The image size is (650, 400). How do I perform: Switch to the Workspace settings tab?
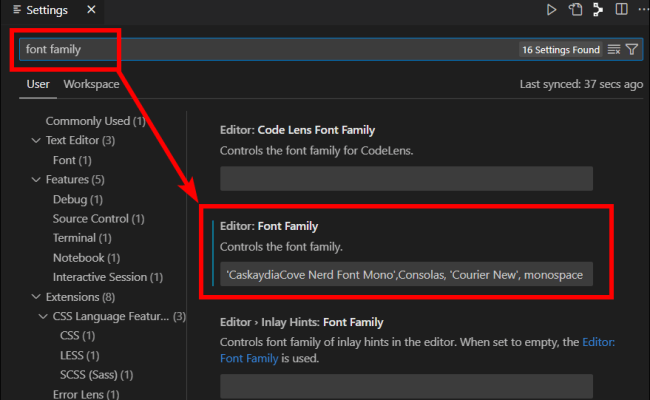point(91,84)
